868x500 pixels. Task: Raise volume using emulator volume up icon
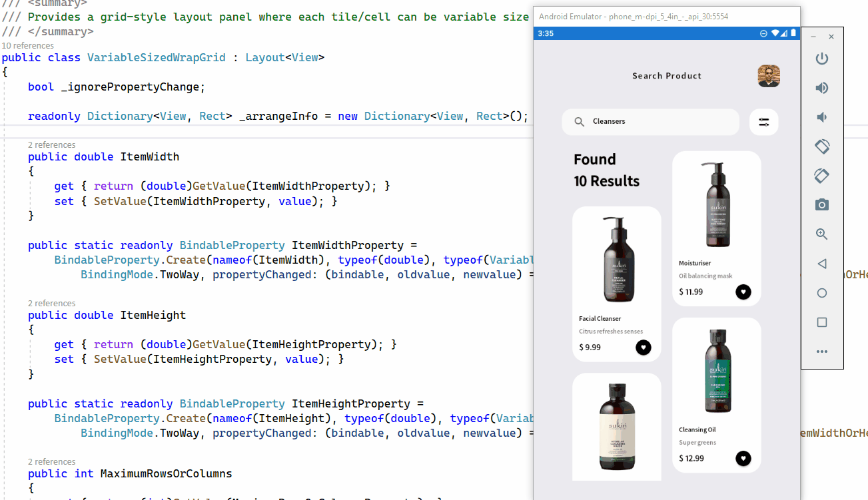click(822, 88)
